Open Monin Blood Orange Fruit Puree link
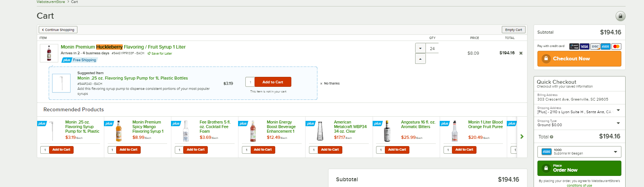644x187 pixels. click(x=485, y=125)
